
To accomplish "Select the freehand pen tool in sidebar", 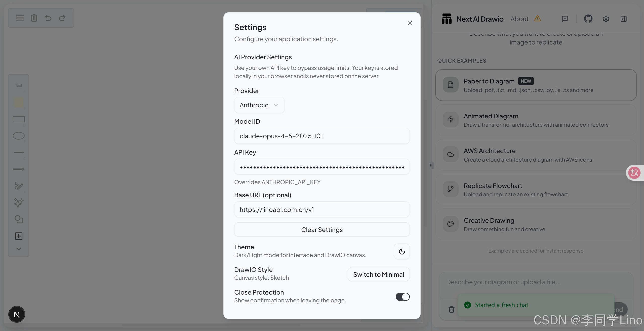I will coord(19,186).
